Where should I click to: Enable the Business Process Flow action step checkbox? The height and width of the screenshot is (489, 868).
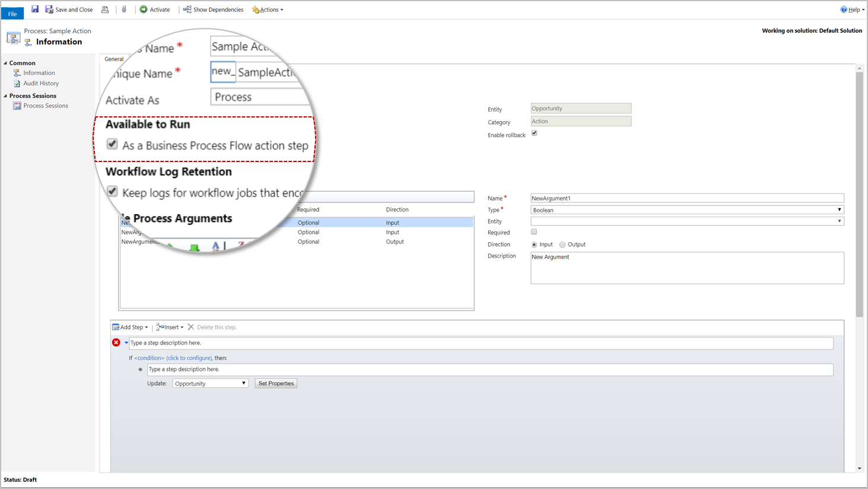[112, 144]
